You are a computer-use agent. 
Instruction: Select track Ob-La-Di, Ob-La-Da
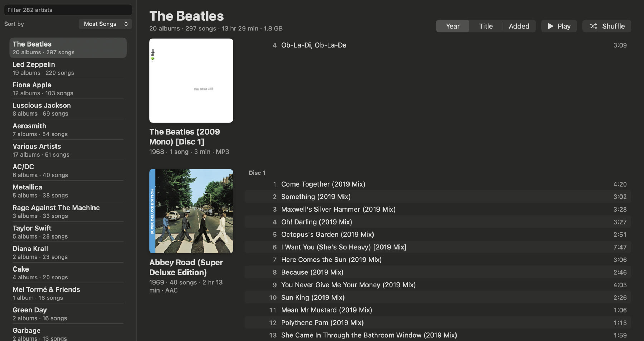click(x=438, y=45)
